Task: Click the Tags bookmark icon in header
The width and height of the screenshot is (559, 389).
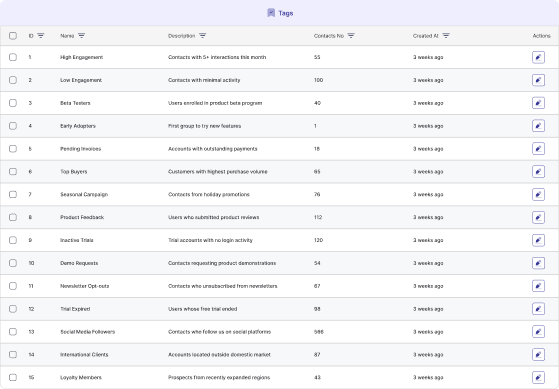Action: (x=271, y=13)
